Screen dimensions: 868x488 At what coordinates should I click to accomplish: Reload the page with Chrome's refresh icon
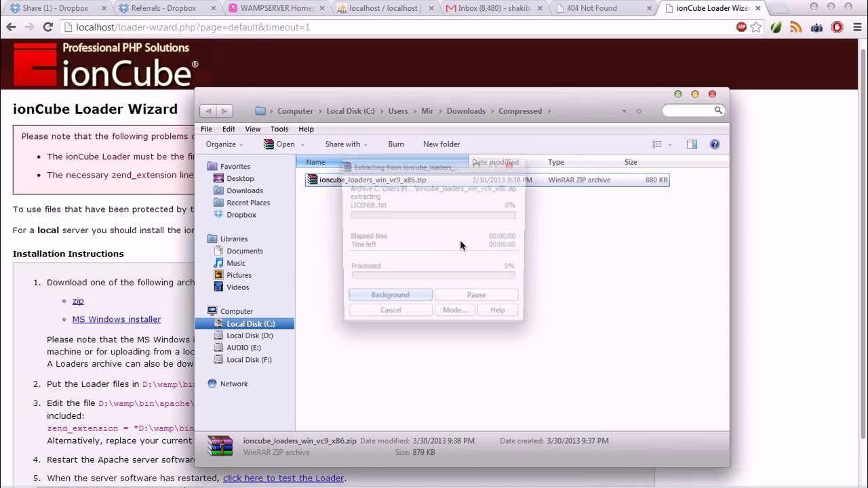pos(47,27)
